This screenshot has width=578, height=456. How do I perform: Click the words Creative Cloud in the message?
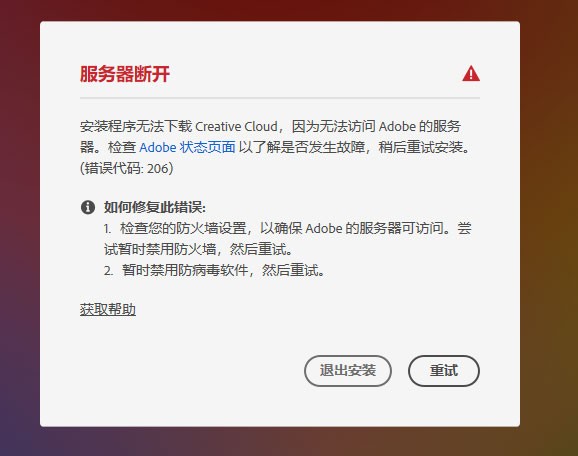tap(236, 126)
